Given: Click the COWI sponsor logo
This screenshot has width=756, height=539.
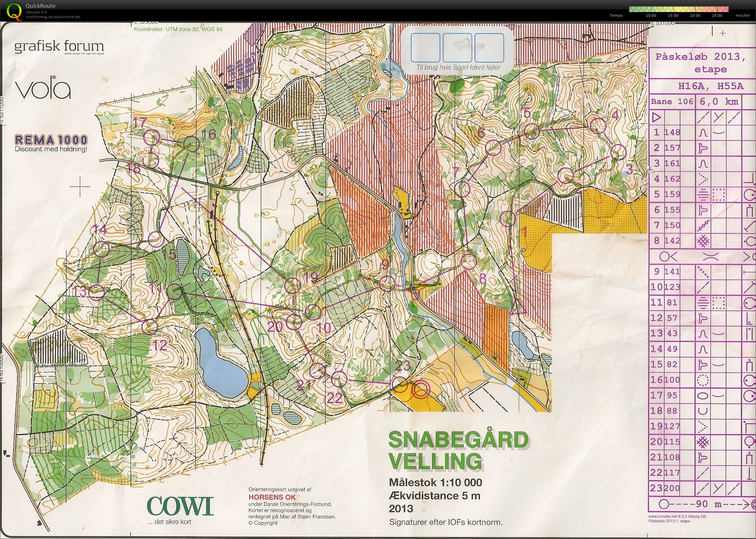Looking at the screenshot, I should (180, 506).
